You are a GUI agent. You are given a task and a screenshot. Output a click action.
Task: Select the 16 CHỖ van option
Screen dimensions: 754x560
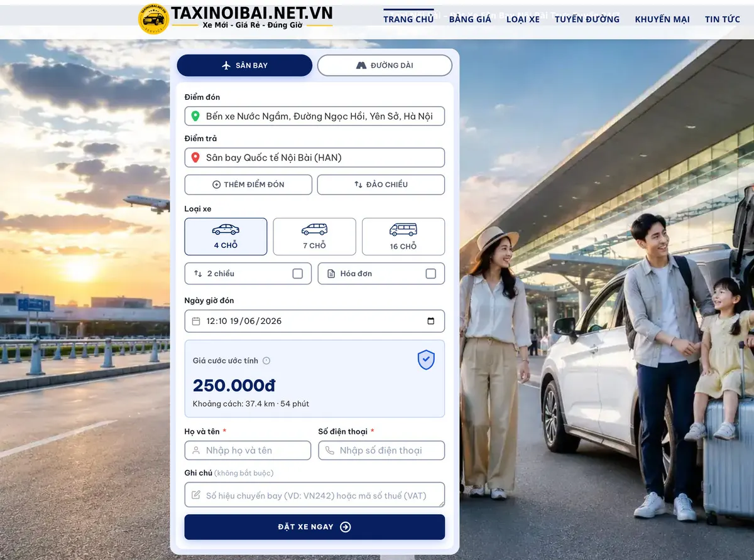click(403, 237)
